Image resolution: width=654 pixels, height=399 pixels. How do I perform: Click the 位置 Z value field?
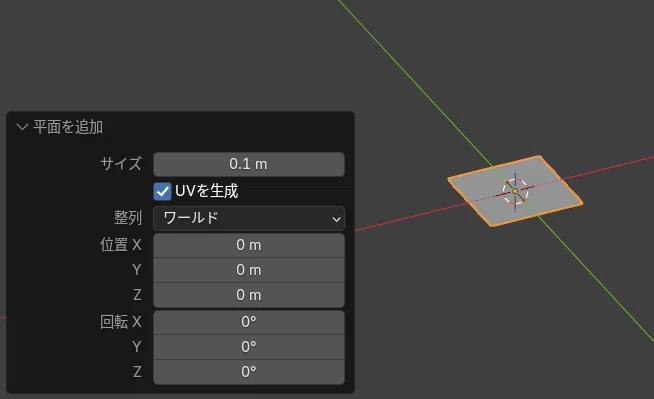(249, 295)
